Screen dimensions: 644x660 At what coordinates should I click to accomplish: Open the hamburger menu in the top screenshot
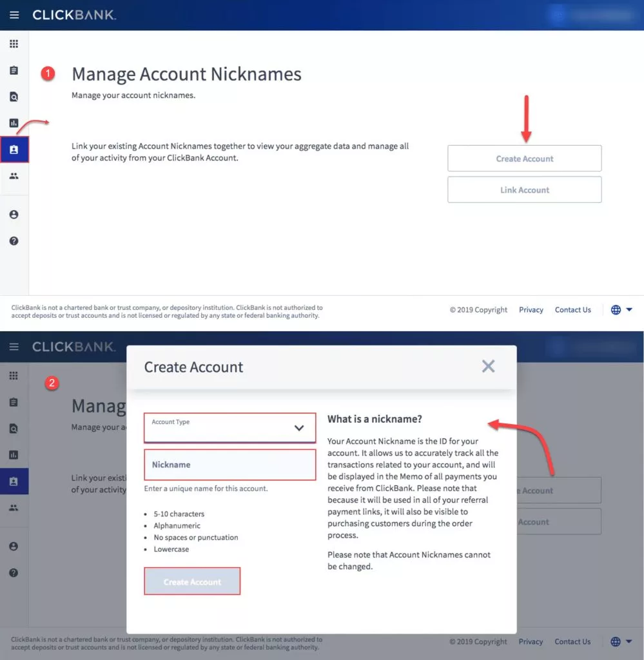pos(14,15)
